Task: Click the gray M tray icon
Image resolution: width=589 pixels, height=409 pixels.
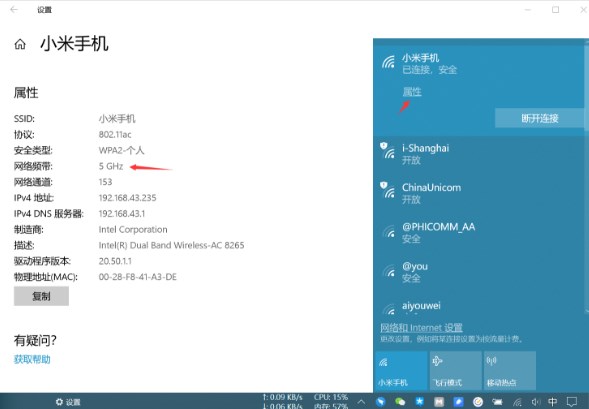Action: click(439, 402)
